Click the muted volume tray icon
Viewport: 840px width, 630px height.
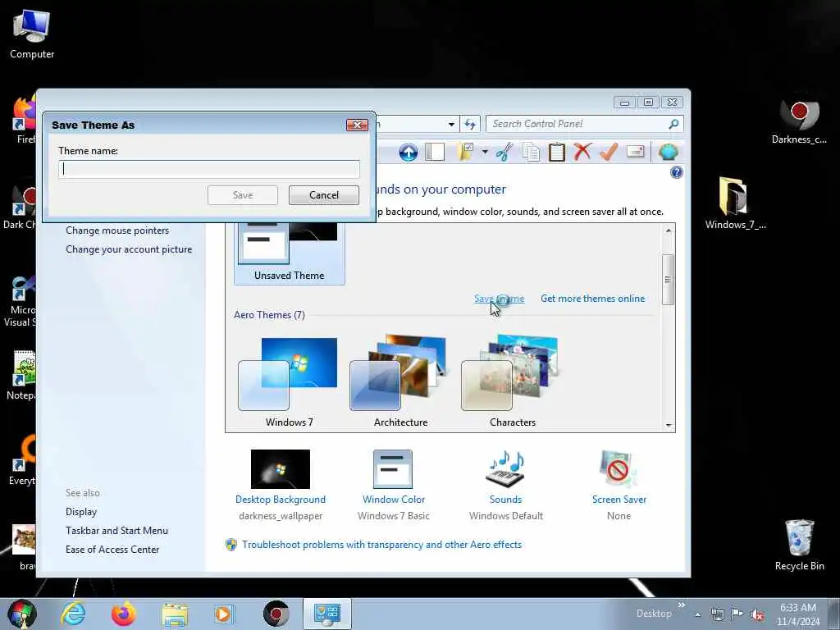pyautogui.click(x=757, y=615)
